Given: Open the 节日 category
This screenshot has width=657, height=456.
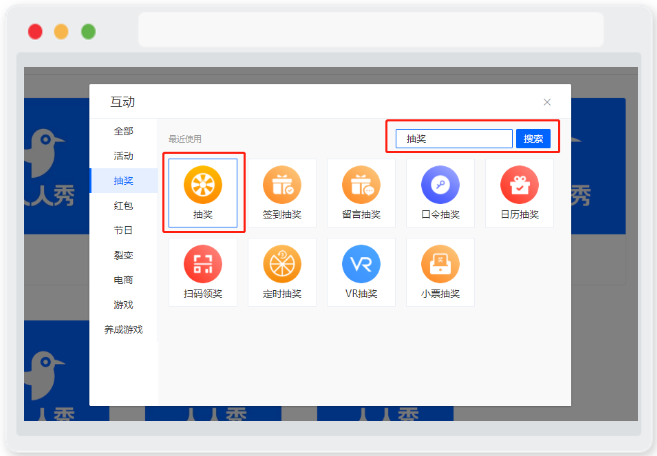Looking at the screenshot, I should click(124, 230).
